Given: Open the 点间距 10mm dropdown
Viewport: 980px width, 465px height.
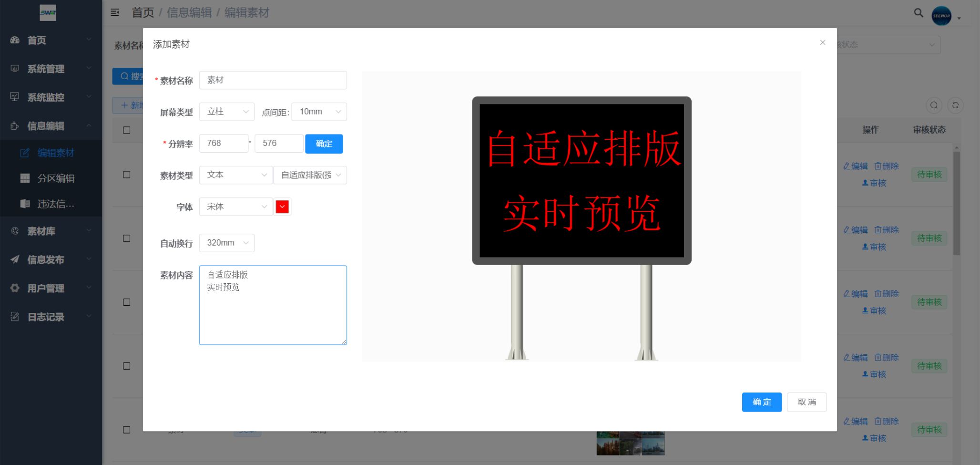Looking at the screenshot, I should (319, 112).
